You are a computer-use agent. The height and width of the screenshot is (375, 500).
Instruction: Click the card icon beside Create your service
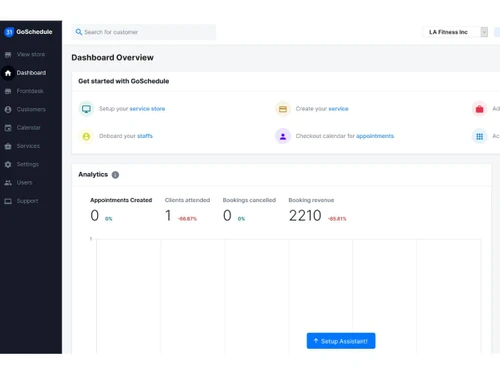click(283, 109)
